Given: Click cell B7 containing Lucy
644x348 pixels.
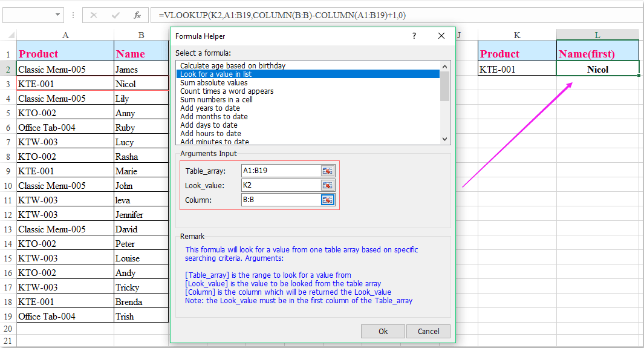Looking at the screenshot, I should pos(141,142).
